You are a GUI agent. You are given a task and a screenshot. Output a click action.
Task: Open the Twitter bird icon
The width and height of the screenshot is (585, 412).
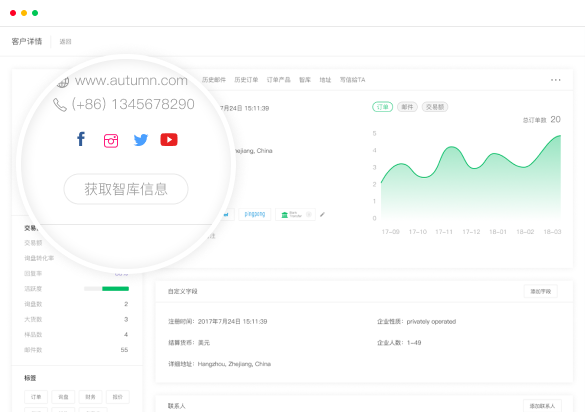(141, 140)
